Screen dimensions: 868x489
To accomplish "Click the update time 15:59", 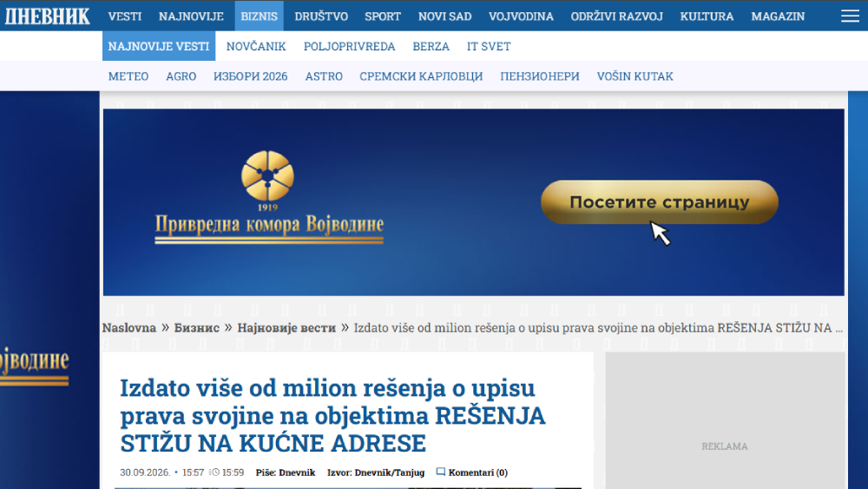I will [233, 472].
